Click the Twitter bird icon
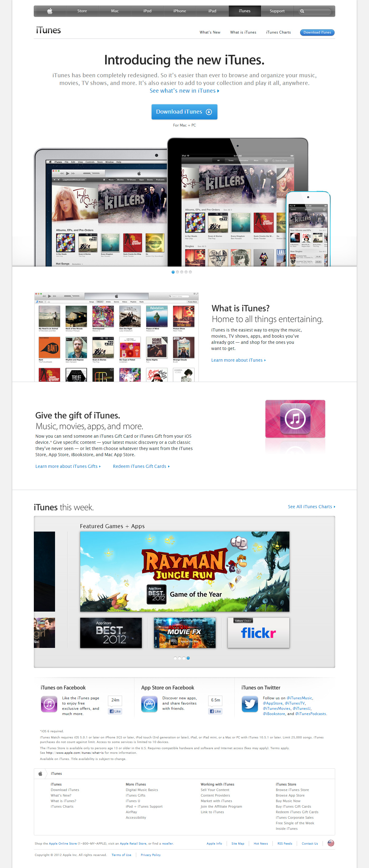Screen dimensions: 369x868 pyautogui.click(x=250, y=704)
